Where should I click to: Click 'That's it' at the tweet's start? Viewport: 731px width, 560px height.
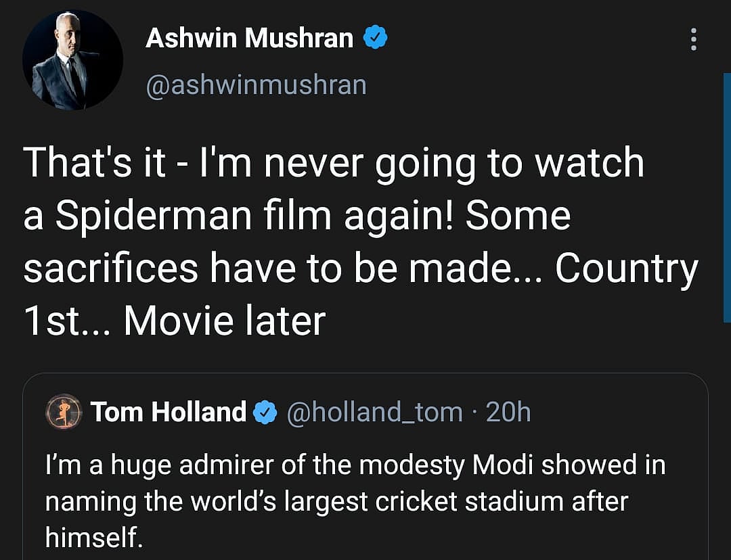point(94,163)
